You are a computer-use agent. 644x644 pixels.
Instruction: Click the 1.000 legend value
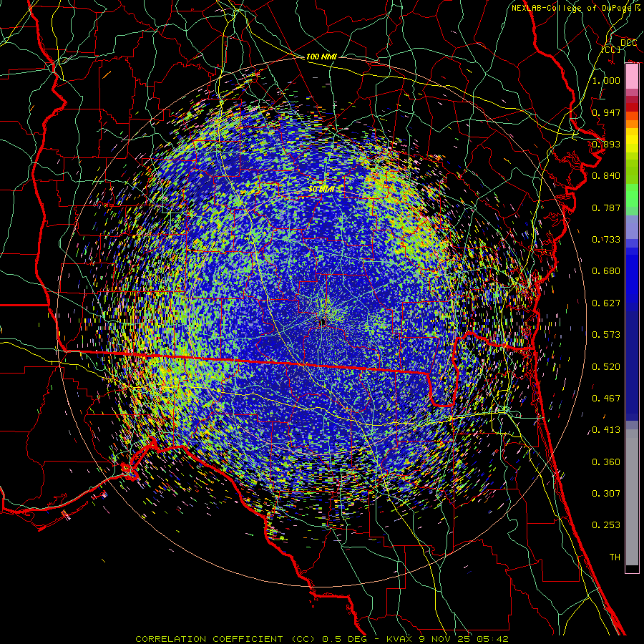point(606,80)
